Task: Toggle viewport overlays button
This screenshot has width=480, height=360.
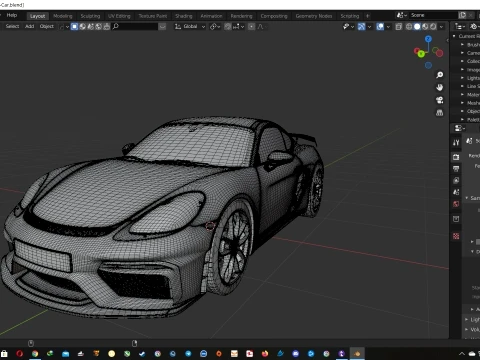Action: coord(380,26)
